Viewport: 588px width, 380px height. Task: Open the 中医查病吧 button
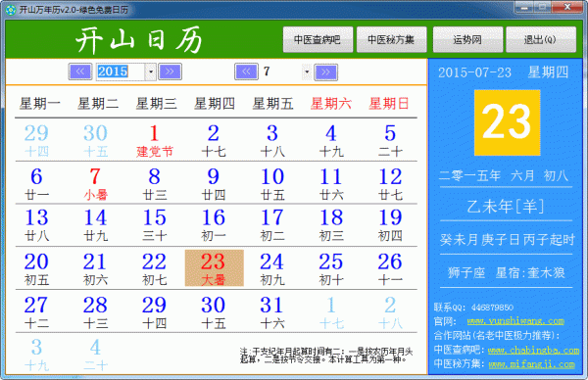(x=318, y=39)
